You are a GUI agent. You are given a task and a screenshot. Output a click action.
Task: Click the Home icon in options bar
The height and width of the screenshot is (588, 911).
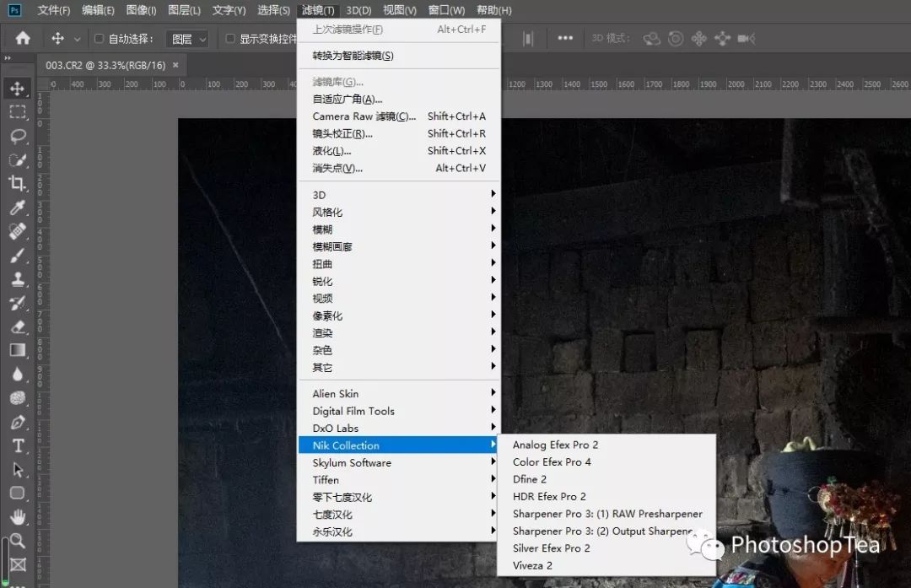pyautogui.click(x=23, y=38)
